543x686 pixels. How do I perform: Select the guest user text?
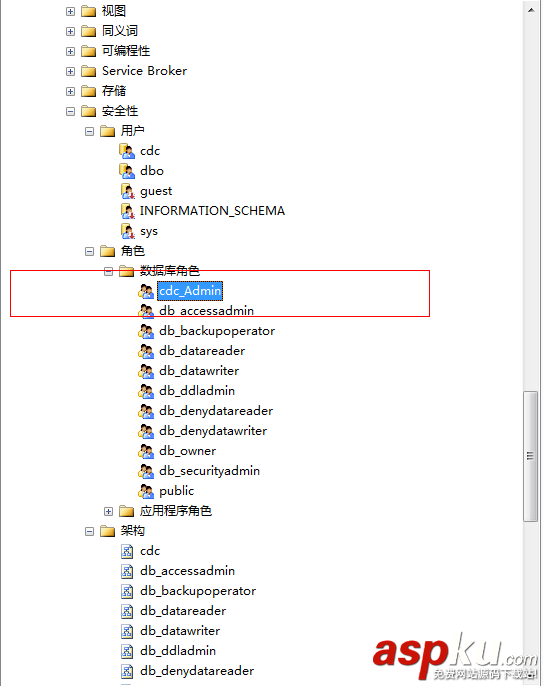[156, 192]
